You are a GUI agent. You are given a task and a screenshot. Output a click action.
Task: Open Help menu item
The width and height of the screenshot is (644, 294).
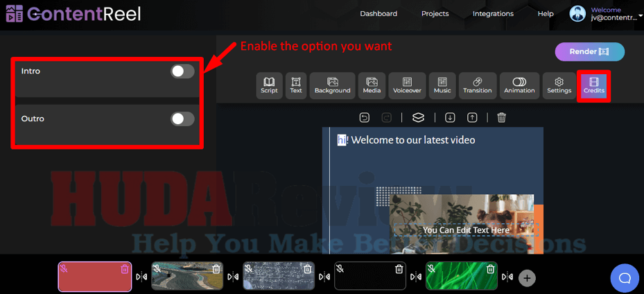546,14
